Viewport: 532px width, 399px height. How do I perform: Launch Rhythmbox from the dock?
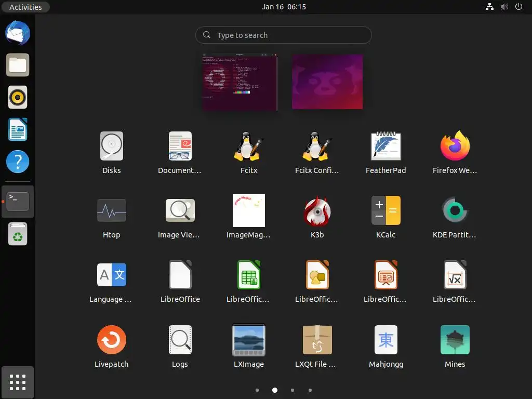point(18,97)
